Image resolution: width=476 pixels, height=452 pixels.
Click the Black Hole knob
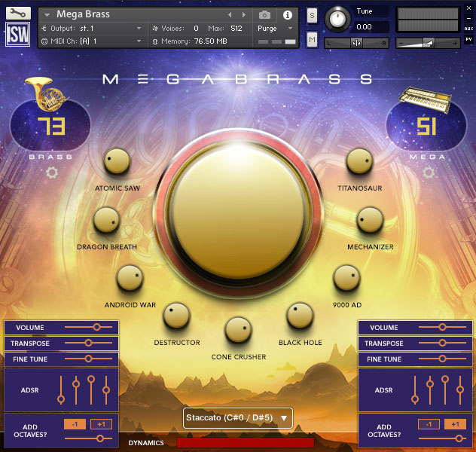point(300,316)
